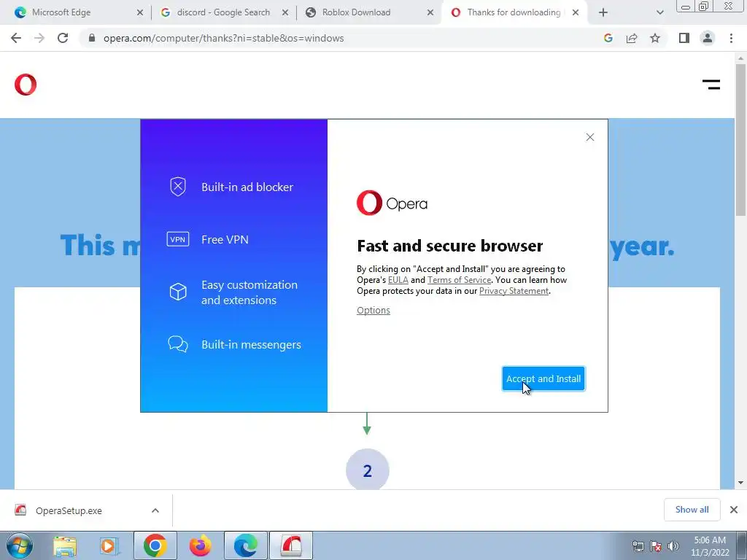Viewport: 747px width, 560px height.
Task: Open a new browser tab
Action: pos(603,13)
